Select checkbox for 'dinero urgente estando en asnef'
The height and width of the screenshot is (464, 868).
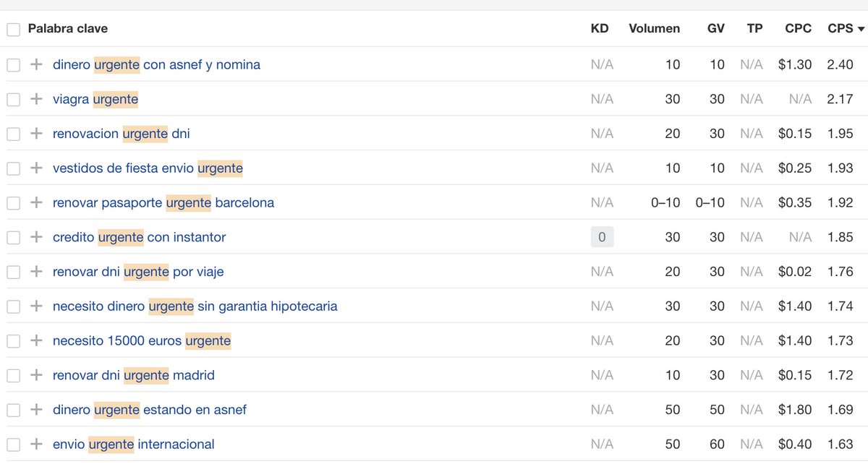[x=13, y=411]
